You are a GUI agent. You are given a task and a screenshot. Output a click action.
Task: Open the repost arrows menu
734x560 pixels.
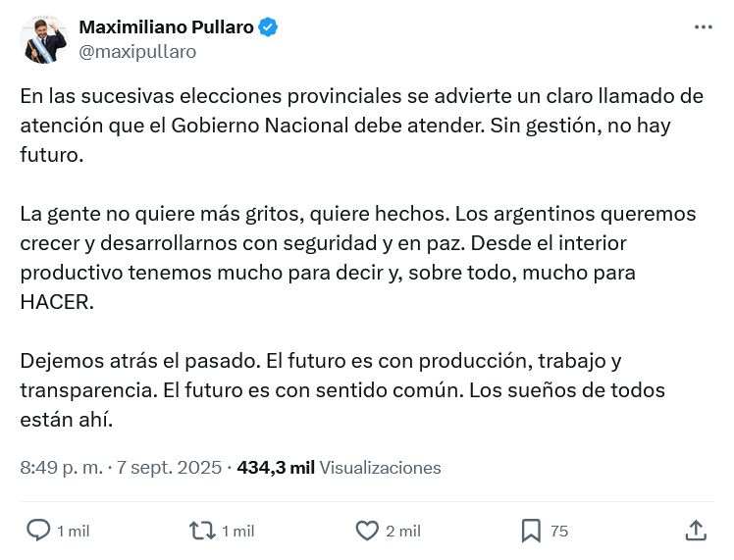coord(202,531)
